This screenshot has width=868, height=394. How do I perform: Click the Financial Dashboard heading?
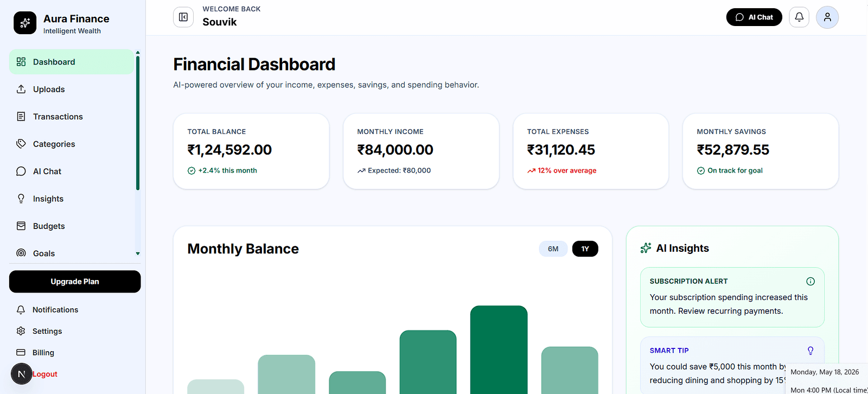pyautogui.click(x=254, y=65)
